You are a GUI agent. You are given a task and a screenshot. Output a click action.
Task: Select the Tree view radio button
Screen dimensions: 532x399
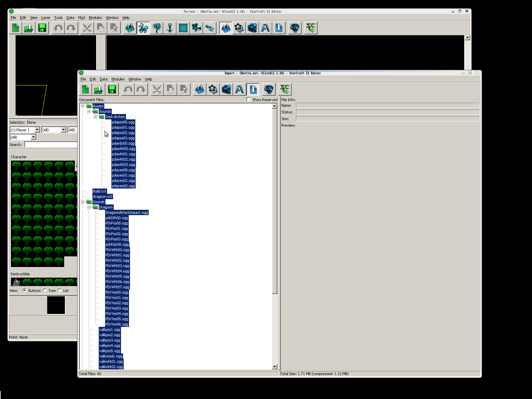(45, 290)
